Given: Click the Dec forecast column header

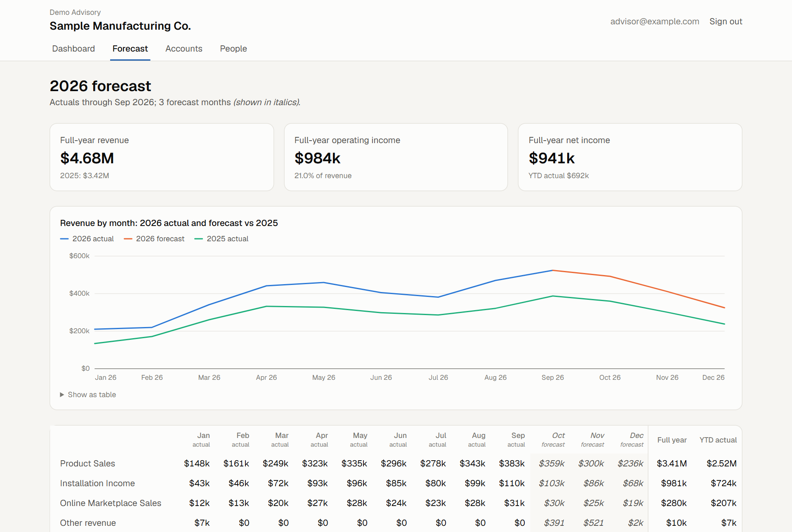Looking at the screenshot, I should [632, 440].
